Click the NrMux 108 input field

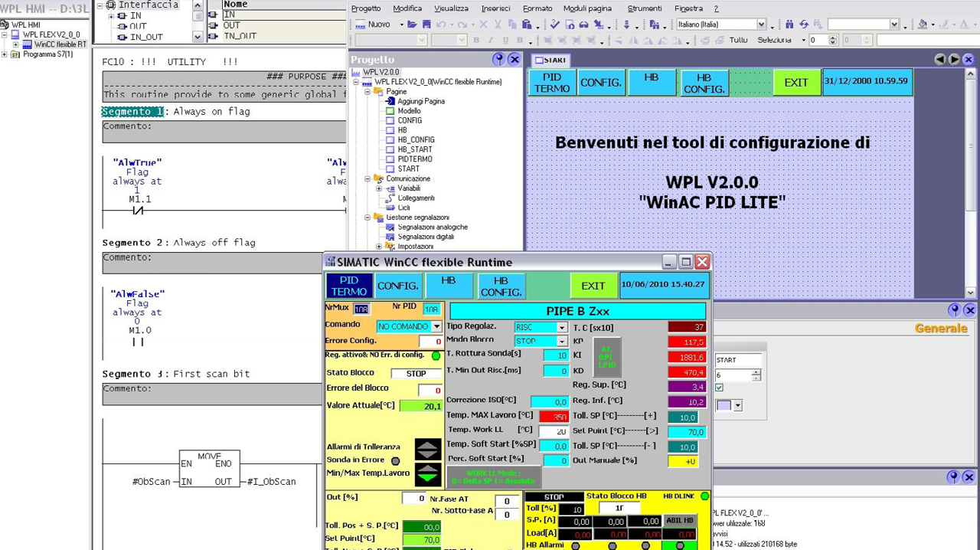coord(361,309)
